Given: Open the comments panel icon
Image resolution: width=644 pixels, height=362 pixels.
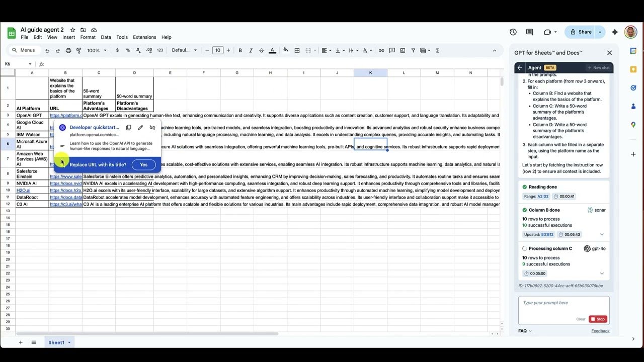Looking at the screenshot, I should (529, 32).
